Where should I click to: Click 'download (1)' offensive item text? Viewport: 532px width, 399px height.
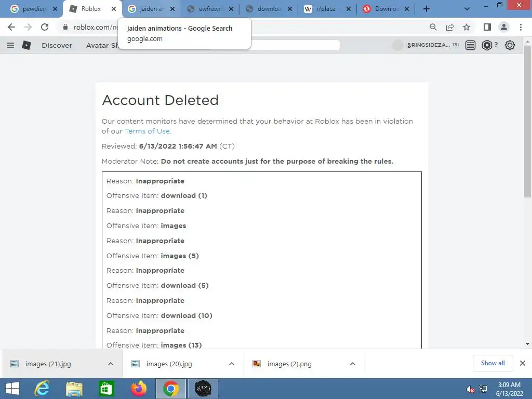[x=184, y=196]
